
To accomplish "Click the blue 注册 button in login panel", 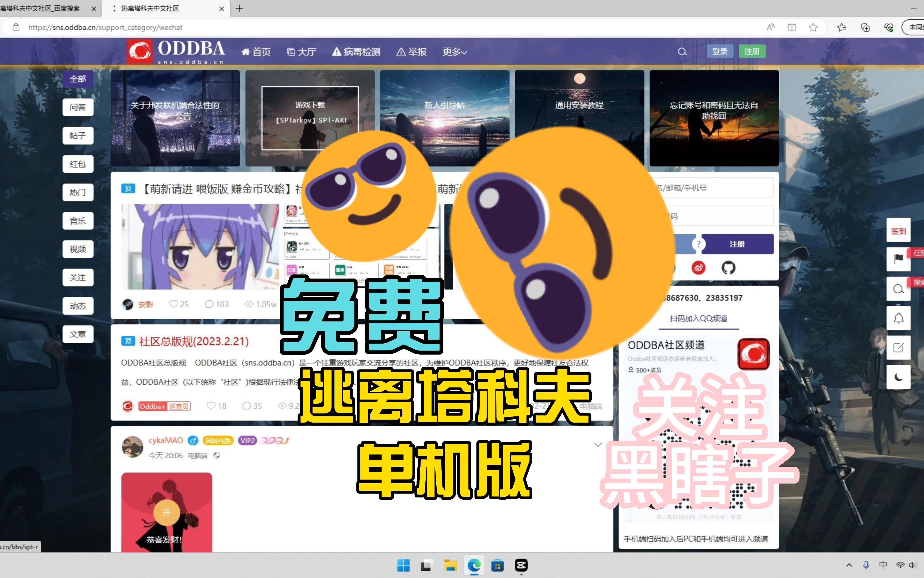I will (x=737, y=244).
